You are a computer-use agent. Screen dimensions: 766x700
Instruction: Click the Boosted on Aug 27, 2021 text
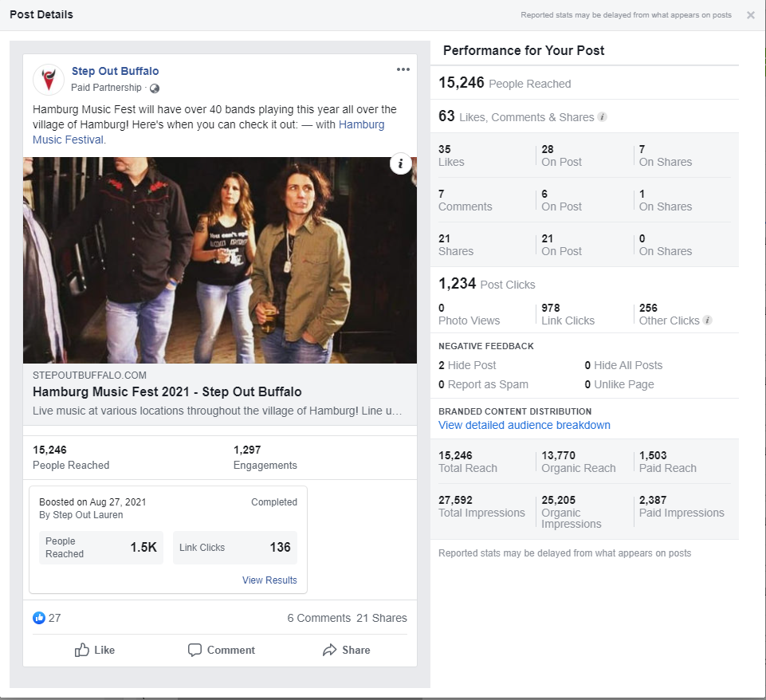pyautogui.click(x=92, y=502)
